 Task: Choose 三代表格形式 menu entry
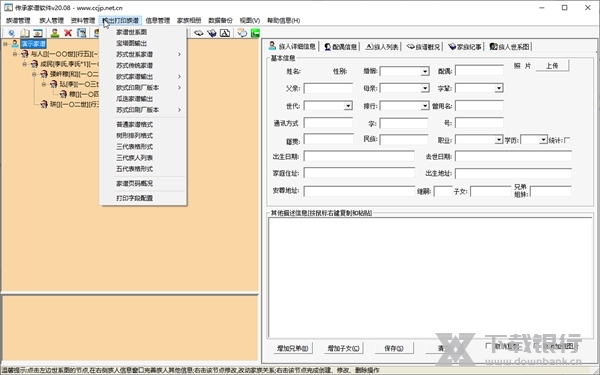pyautogui.click(x=143, y=147)
